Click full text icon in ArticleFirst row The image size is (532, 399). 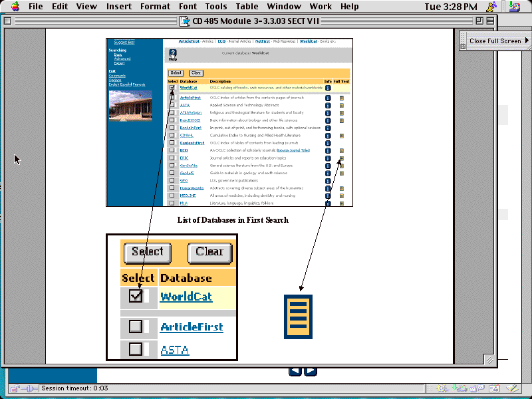point(342,98)
